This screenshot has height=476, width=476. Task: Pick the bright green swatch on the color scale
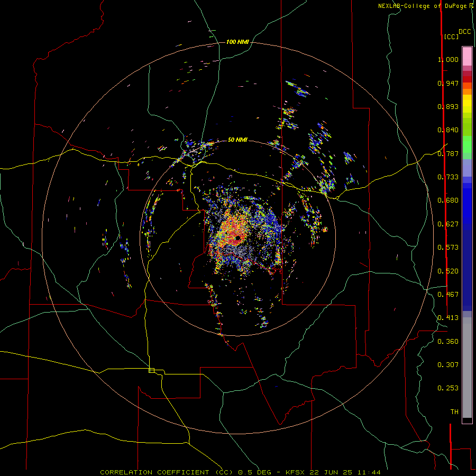click(467, 144)
